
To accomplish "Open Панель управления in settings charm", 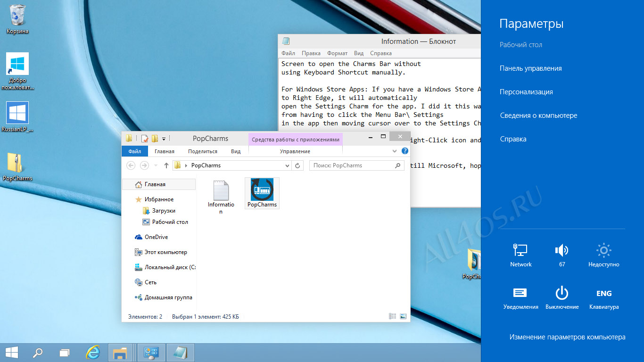I will click(x=531, y=68).
